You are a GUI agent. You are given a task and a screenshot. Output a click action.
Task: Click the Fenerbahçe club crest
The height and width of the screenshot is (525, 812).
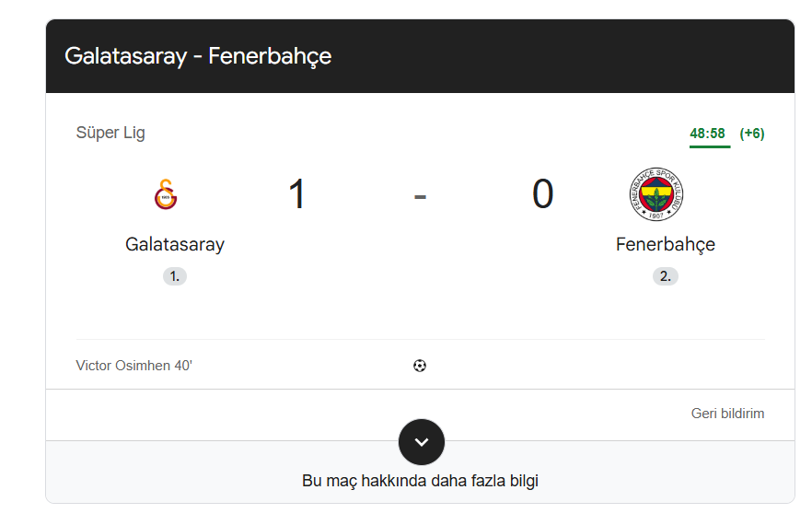pyautogui.click(x=656, y=194)
